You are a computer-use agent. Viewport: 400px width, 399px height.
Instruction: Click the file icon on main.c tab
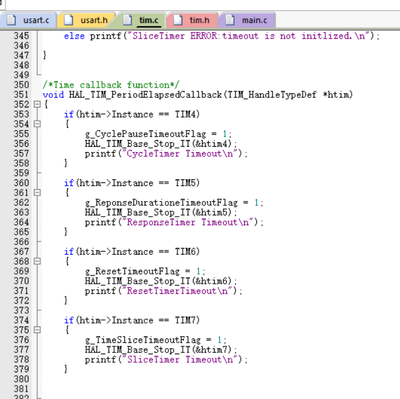(230, 20)
